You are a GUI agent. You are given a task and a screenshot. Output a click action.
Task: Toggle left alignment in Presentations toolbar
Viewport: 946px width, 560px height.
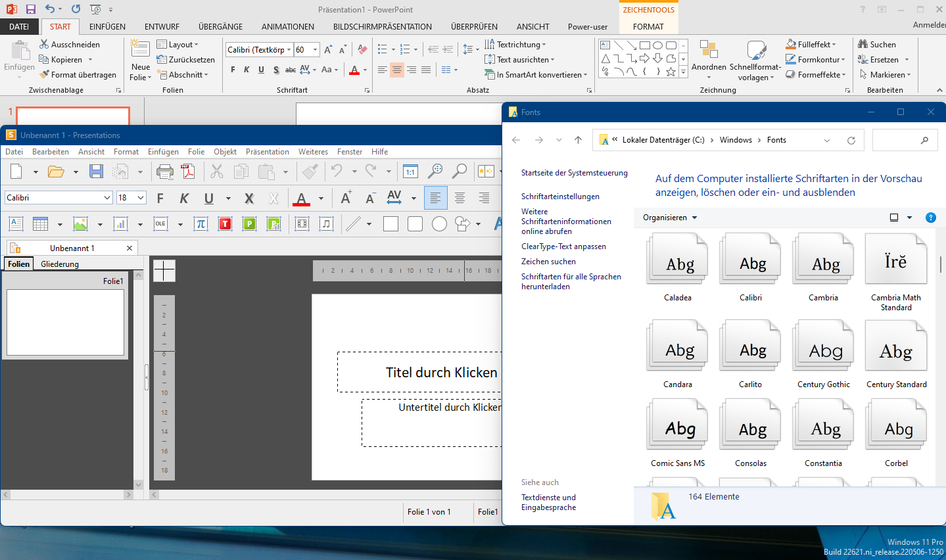point(435,198)
